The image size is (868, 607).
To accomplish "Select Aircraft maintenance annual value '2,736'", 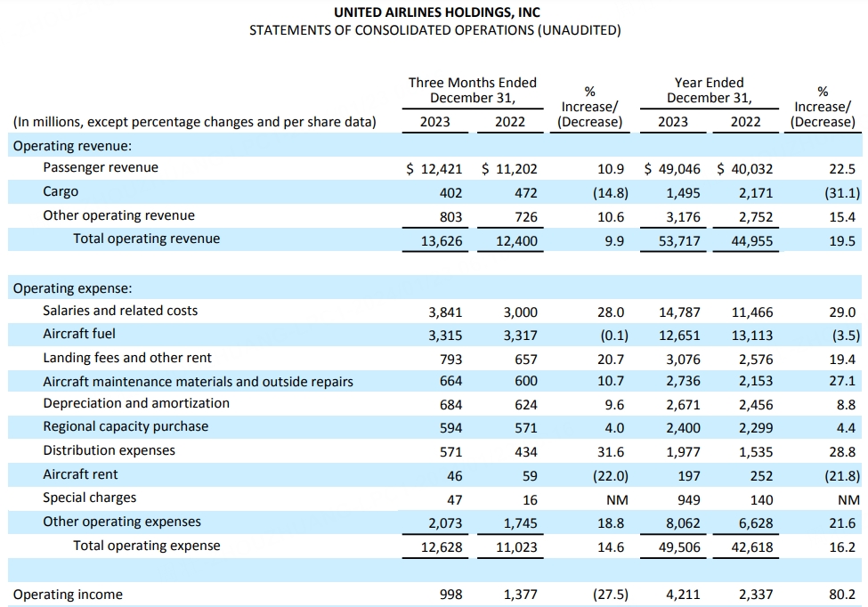I will click(x=683, y=381).
